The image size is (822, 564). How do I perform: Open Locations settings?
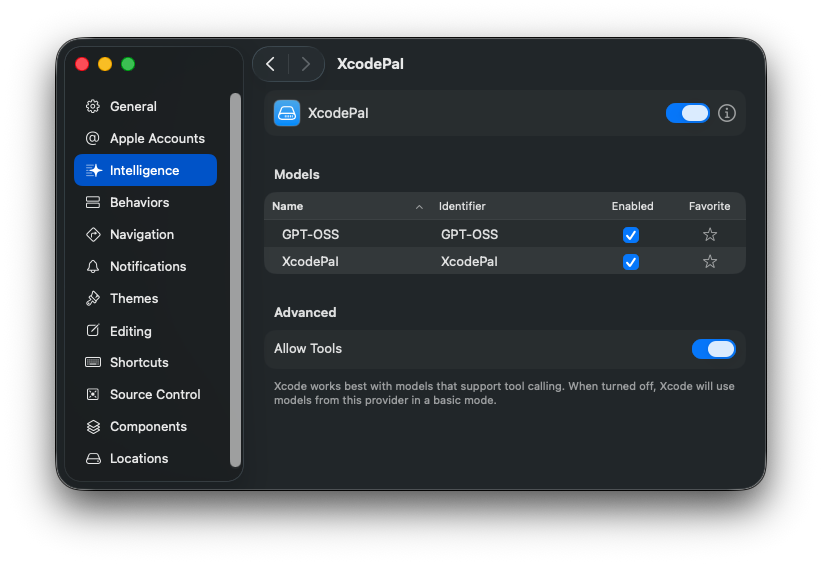coord(145,459)
